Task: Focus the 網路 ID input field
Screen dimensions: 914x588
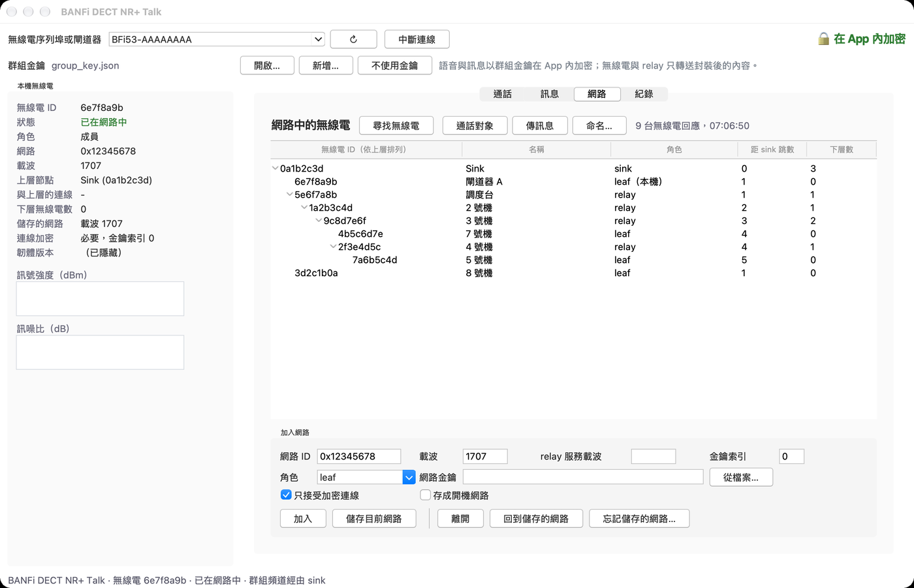Action: coord(359,456)
